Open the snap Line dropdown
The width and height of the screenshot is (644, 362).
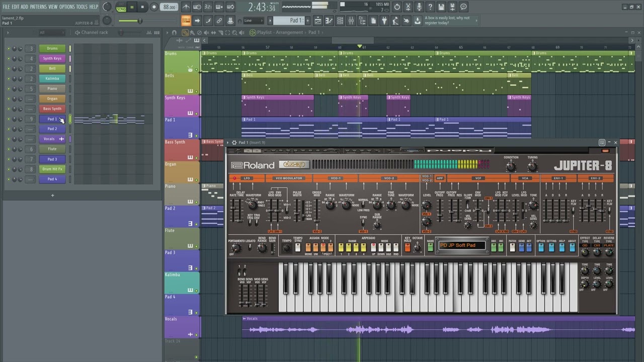click(254, 21)
